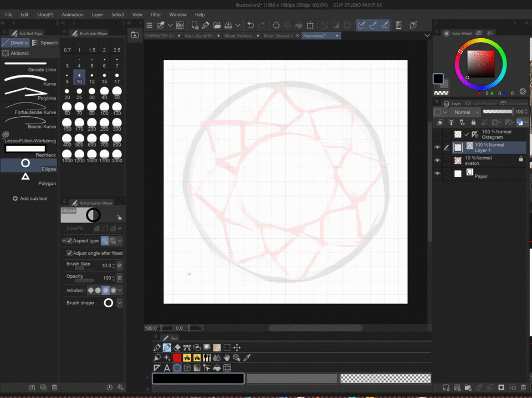Expand the Brush shape dropdown
The width and height of the screenshot is (532, 398).
pyautogui.click(x=119, y=303)
